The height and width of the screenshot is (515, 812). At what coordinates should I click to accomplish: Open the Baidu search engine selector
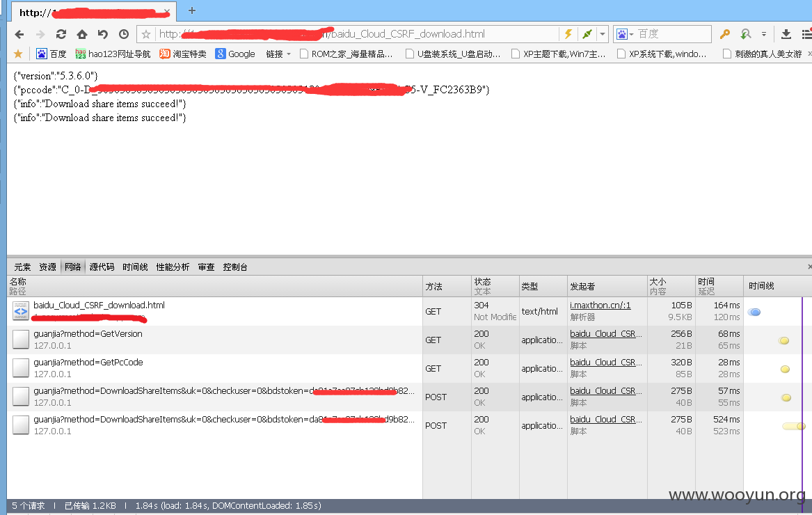tap(625, 34)
